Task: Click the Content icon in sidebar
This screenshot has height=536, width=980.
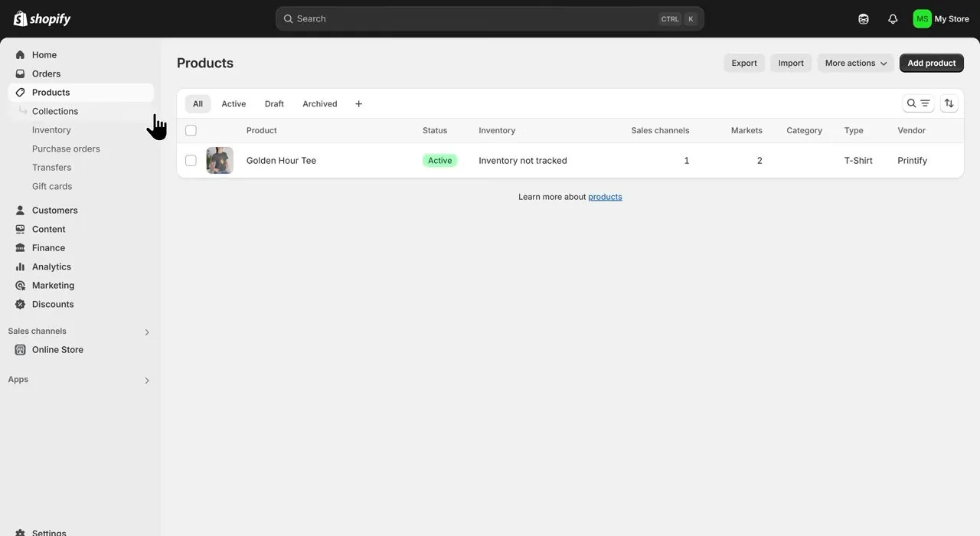Action: 20,229
